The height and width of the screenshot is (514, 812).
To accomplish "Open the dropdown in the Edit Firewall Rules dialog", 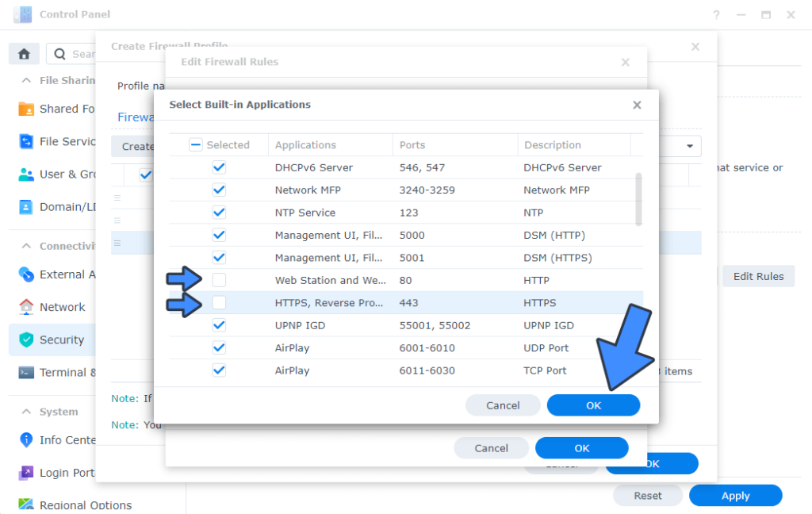I will [x=689, y=146].
